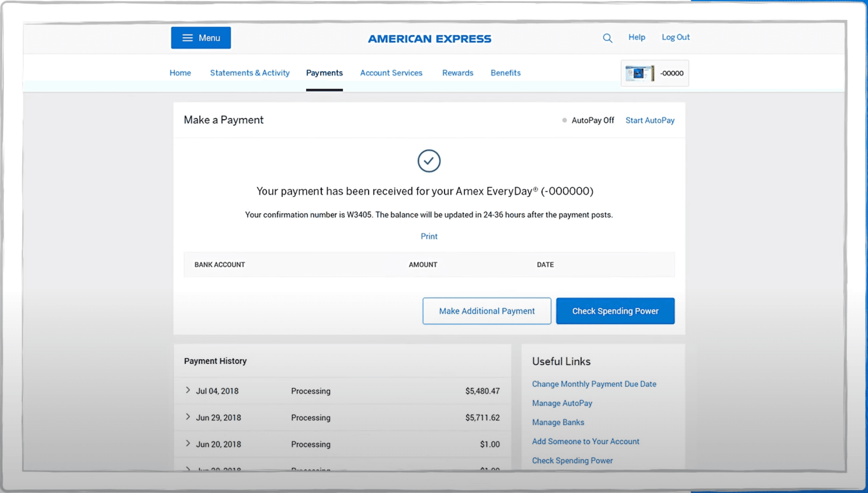Click the Start AutoPay link

[x=650, y=120]
